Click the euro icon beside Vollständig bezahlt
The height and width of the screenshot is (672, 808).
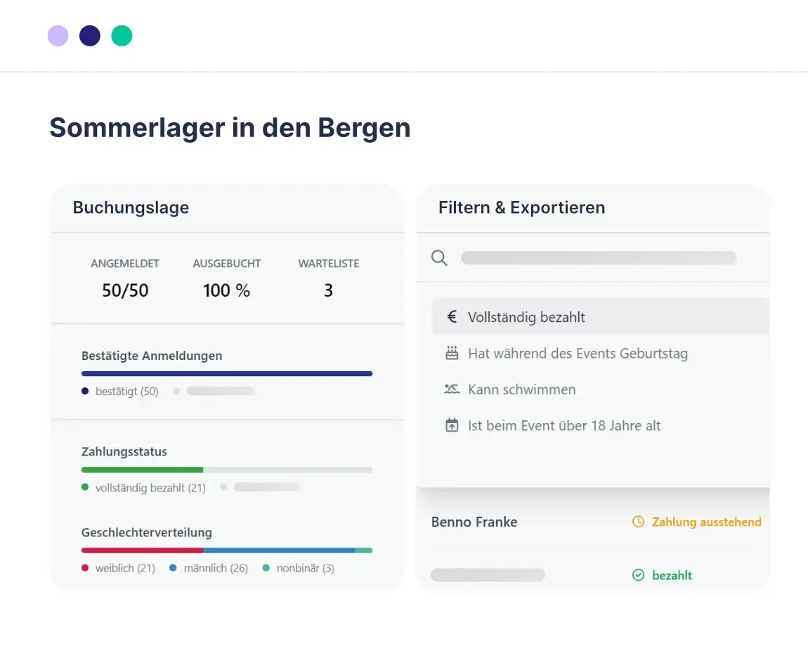pyautogui.click(x=452, y=317)
